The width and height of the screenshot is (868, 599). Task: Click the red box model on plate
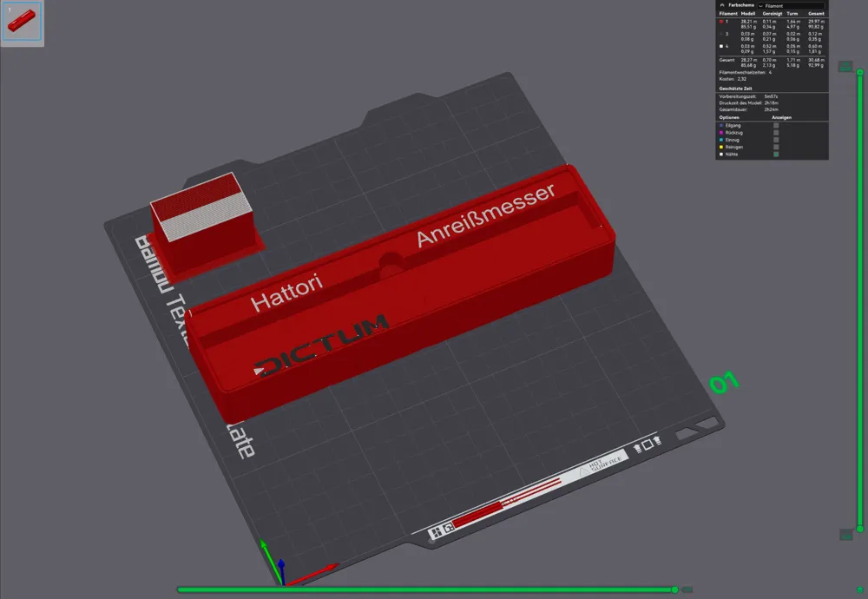[x=401, y=293]
